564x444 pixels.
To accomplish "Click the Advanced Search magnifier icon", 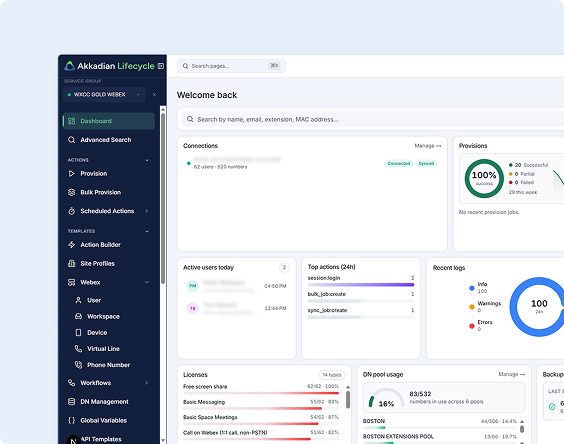I will (72, 140).
